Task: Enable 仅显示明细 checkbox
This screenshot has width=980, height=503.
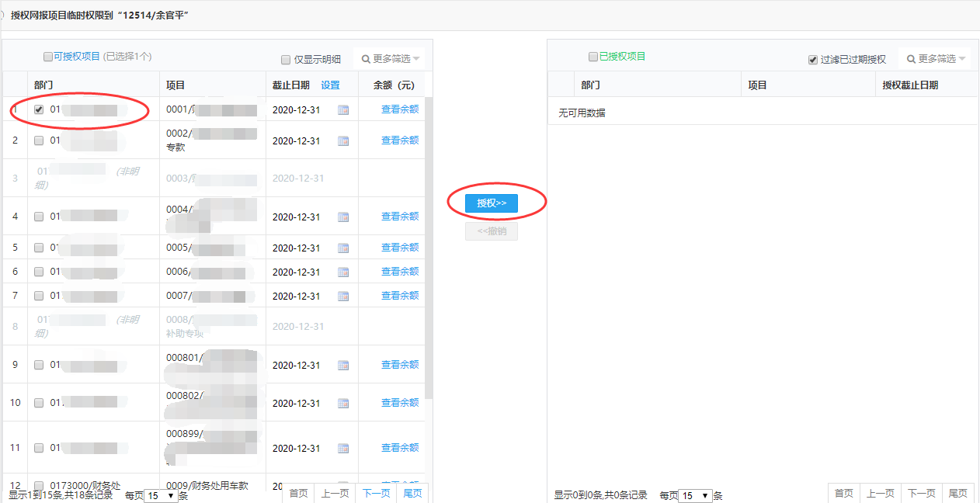Action: pos(286,60)
